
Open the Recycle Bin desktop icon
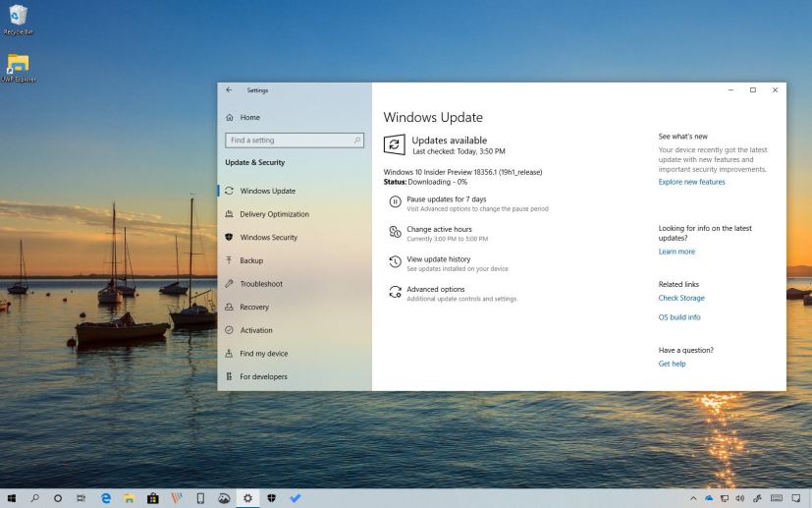[x=18, y=20]
